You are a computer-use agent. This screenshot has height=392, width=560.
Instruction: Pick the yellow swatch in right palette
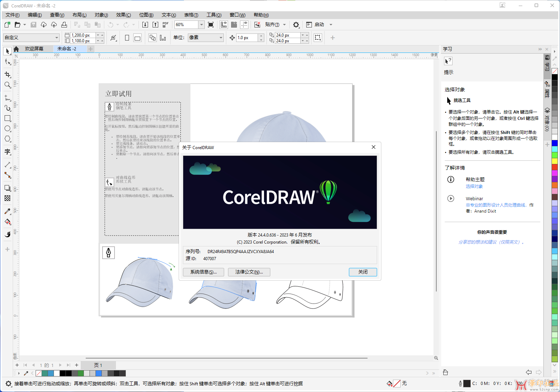[x=555, y=161]
